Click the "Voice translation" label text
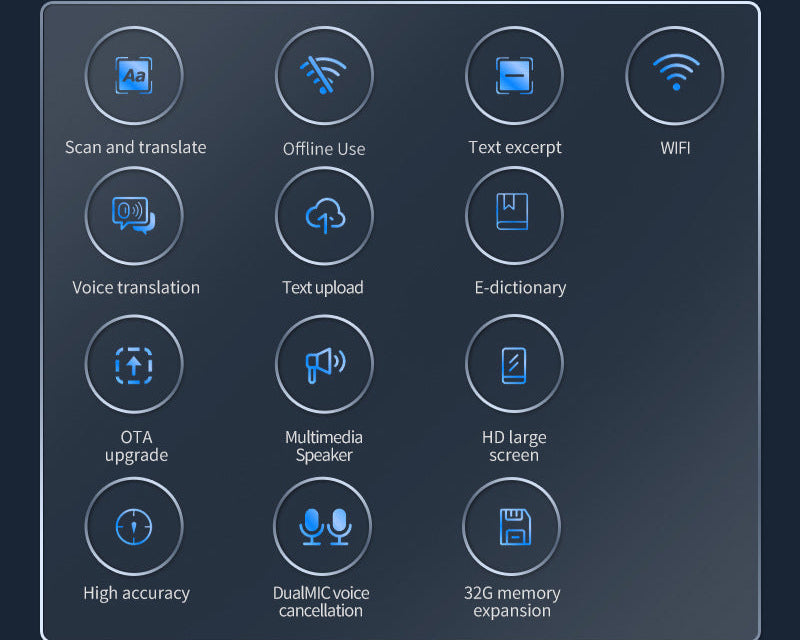The height and width of the screenshot is (640, 800). tap(136, 288)
